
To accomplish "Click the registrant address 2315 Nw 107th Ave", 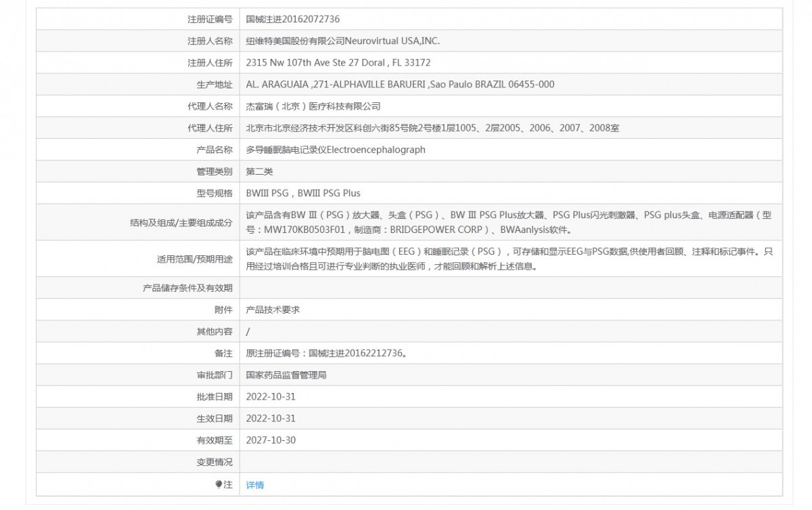I will coord(338,62).
